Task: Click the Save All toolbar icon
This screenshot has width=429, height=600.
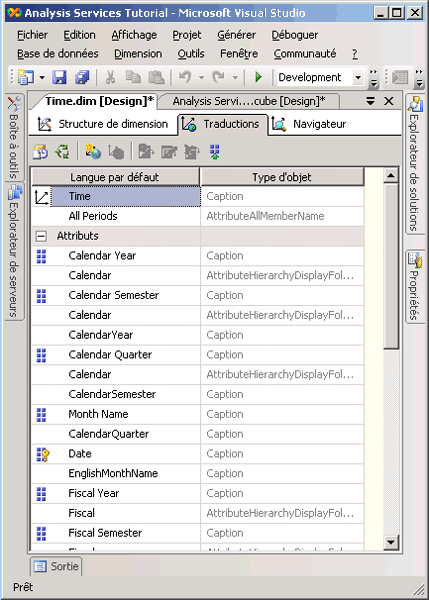Action: [x=82, y=77]
